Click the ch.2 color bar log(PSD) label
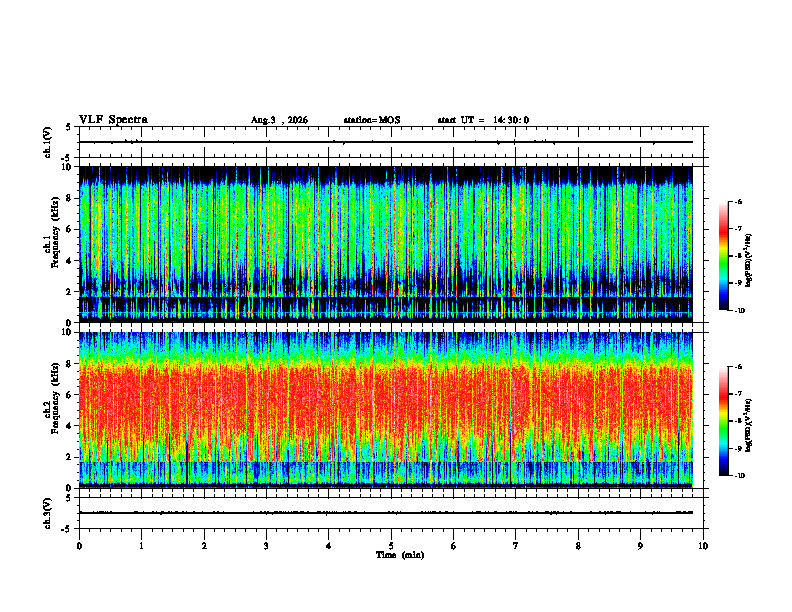This screenshot has height=612, width=792. pyautogui.click(x=749, y=425)
